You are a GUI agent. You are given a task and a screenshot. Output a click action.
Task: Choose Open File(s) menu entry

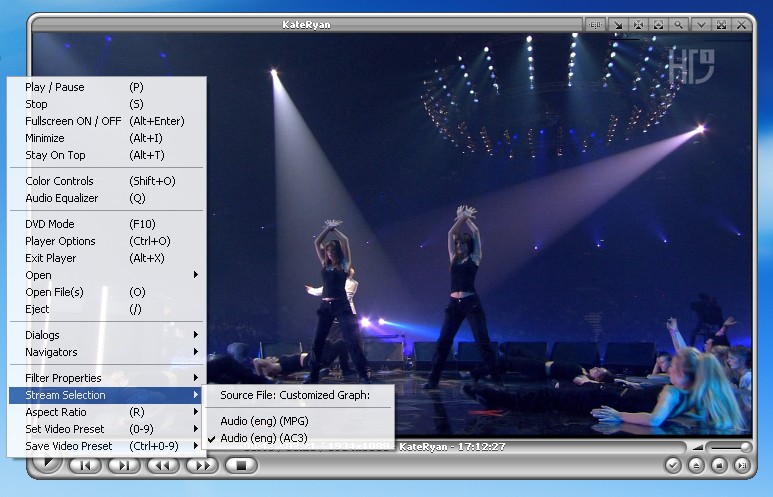coord(106,292)
